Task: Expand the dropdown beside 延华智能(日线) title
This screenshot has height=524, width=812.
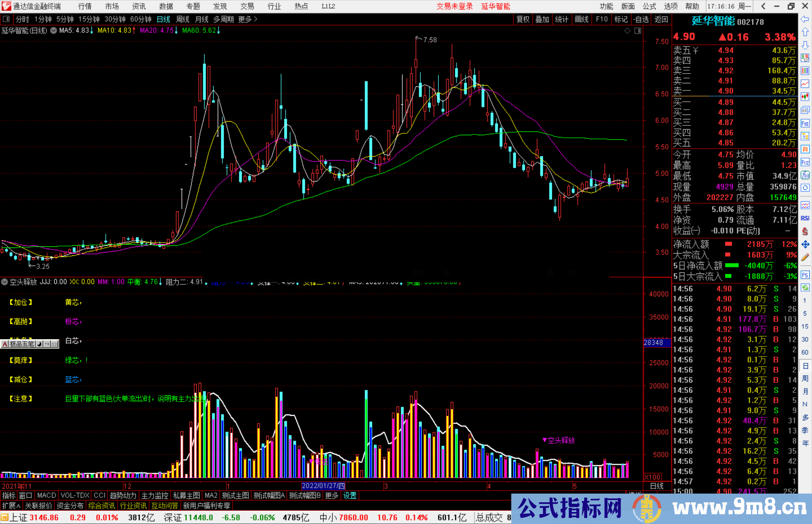Action: (54, 30)
